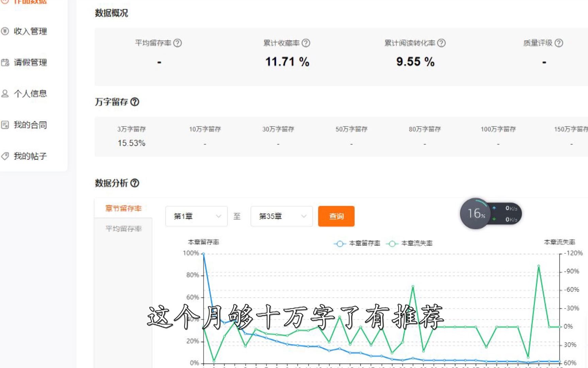
Task: Click help icon next to 累计阅读转化率
Action: [x=441, y=43]
